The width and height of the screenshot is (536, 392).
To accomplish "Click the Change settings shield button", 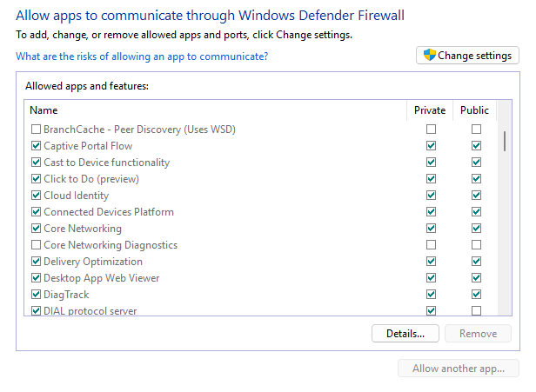I will click(x=467, y=56).
